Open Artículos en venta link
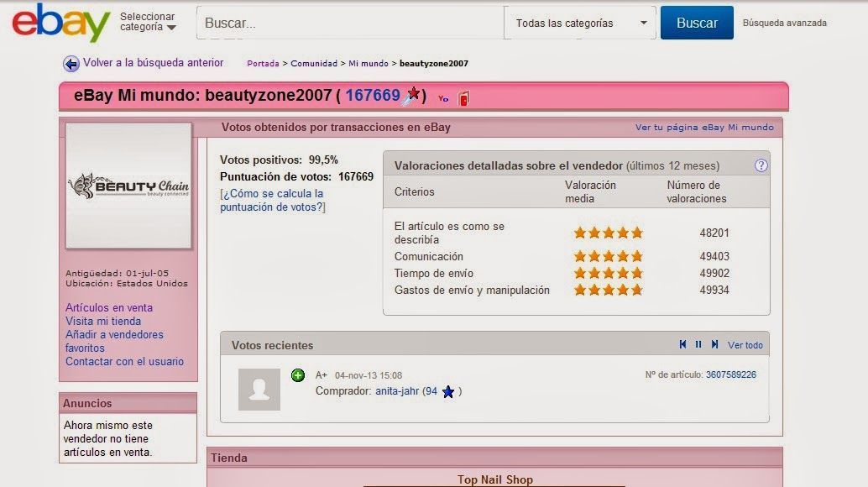This screenshot has width=868, height=487. click(109, 307)
